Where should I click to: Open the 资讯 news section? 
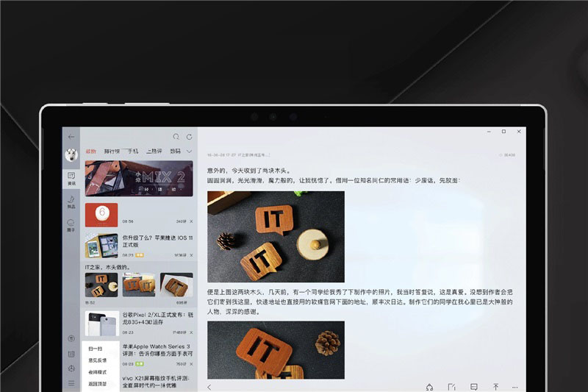[71, 179]
